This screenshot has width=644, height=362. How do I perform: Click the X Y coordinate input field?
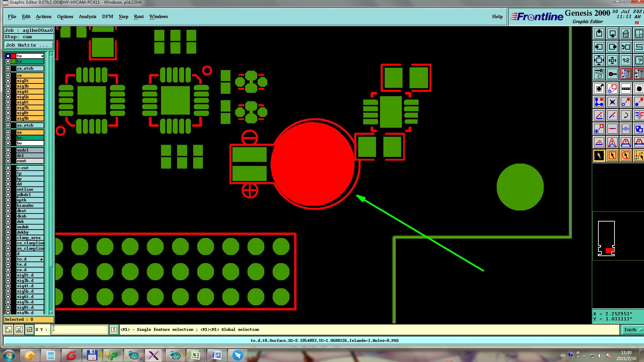(x=79, y=329)
